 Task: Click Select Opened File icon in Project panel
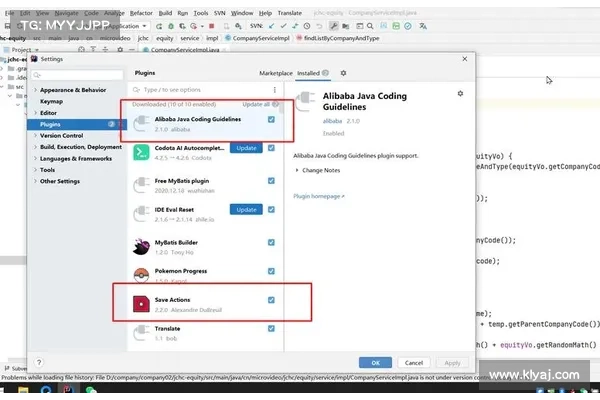(81, 50)
